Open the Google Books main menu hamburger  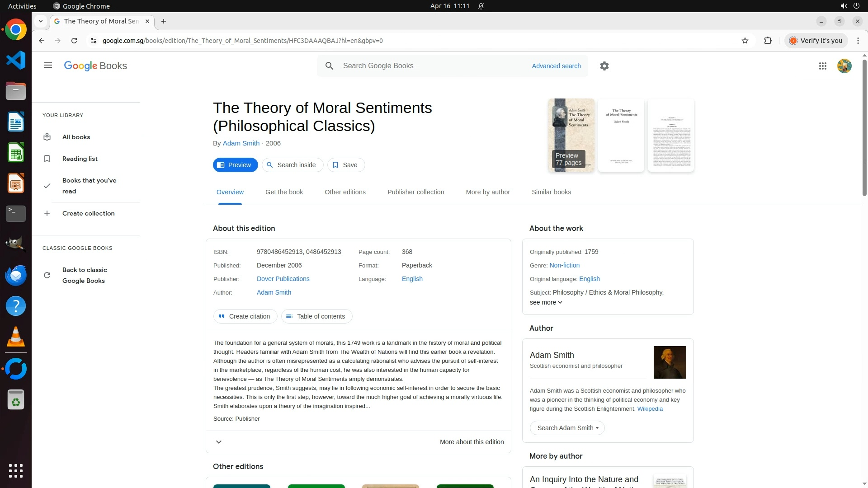pyautogui.click(x=48, y=66)
